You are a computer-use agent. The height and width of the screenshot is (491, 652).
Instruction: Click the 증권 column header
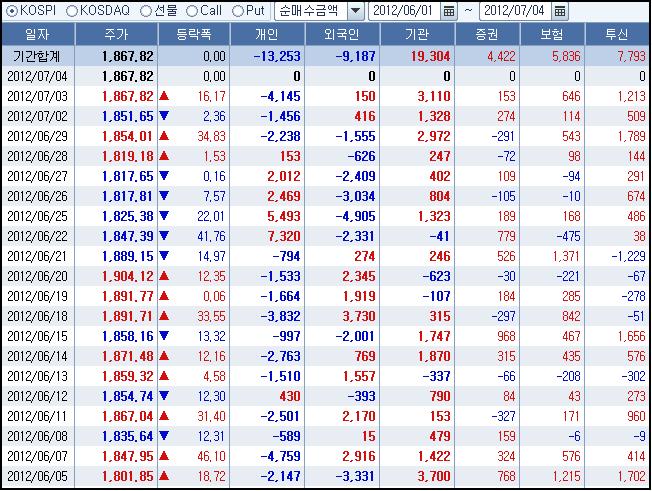pyautogui.click(x=487, y=34)
